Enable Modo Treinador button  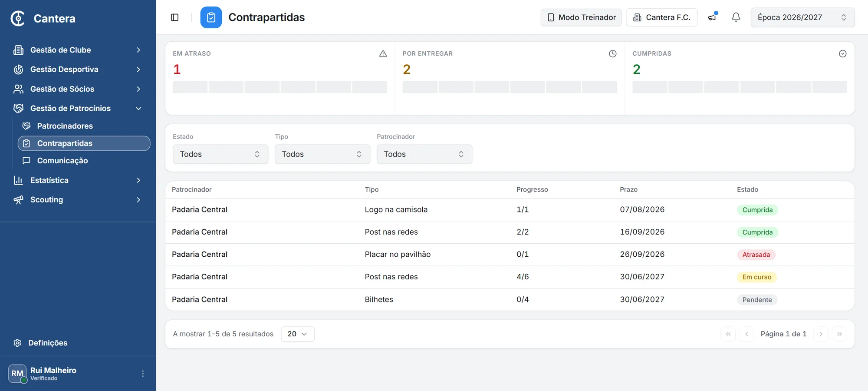[x=581, y=17]
